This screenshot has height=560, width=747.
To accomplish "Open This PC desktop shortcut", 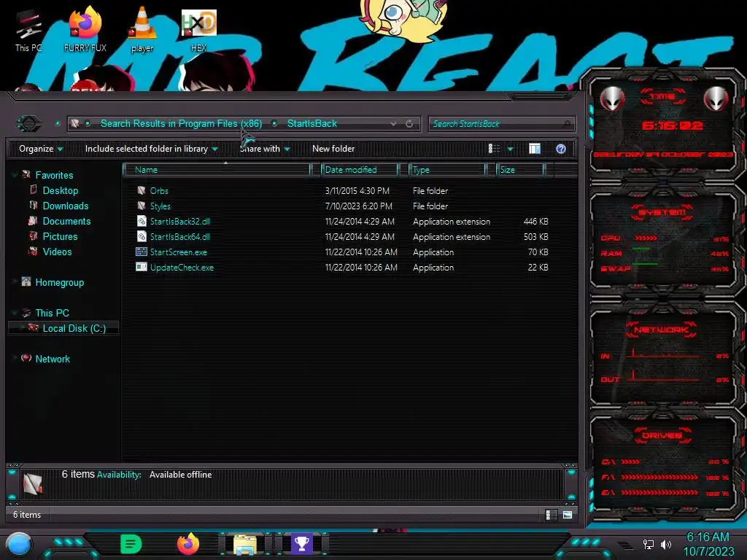I will pyautogui.click(x=28, y=31).
